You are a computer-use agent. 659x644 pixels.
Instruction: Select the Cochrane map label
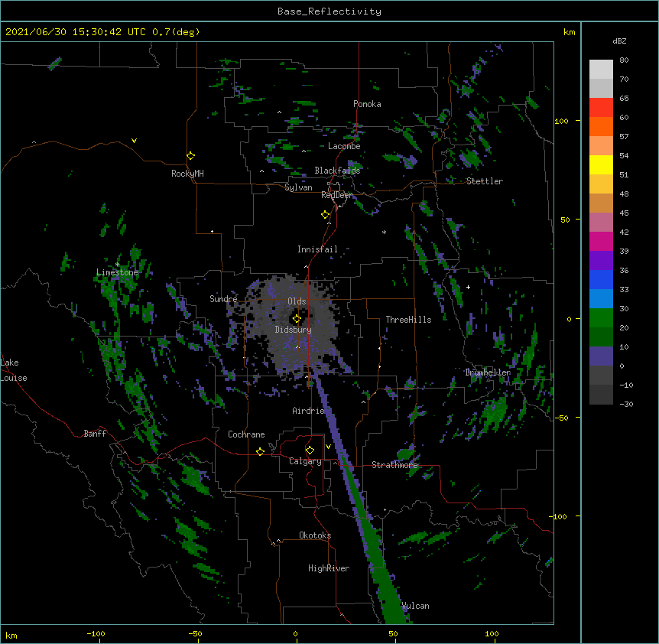click(x=246, y=434)
